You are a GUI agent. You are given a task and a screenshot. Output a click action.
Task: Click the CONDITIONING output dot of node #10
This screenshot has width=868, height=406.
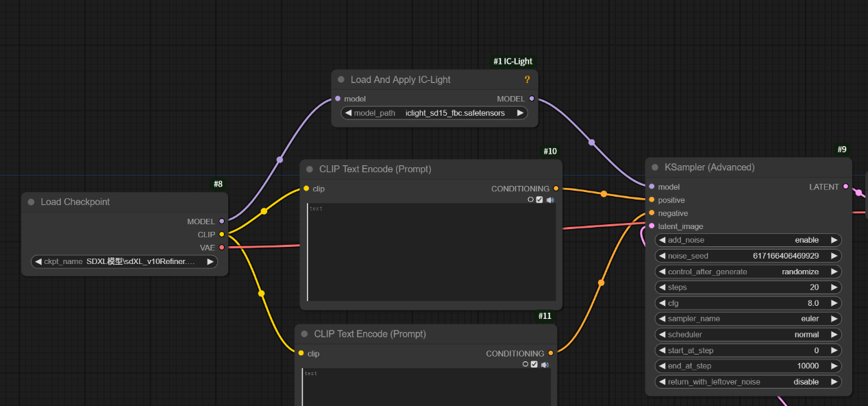[556, 189]
